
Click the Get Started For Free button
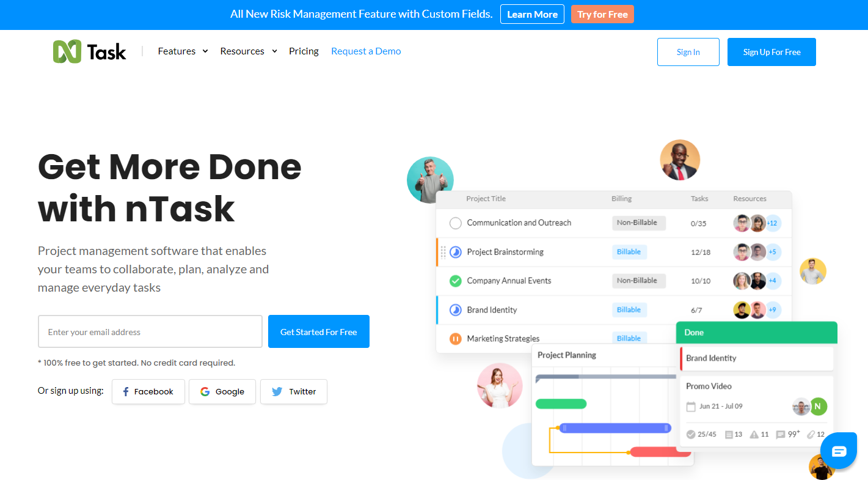point(318,331)
